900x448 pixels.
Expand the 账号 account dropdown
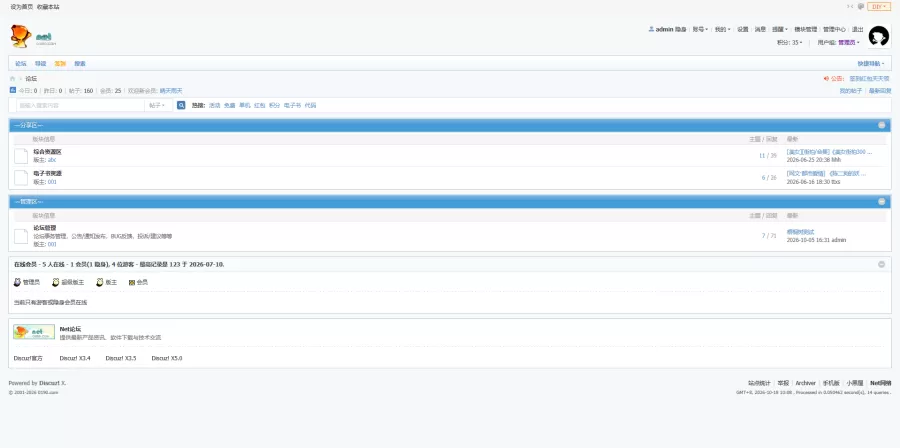[x=700, y=29]
